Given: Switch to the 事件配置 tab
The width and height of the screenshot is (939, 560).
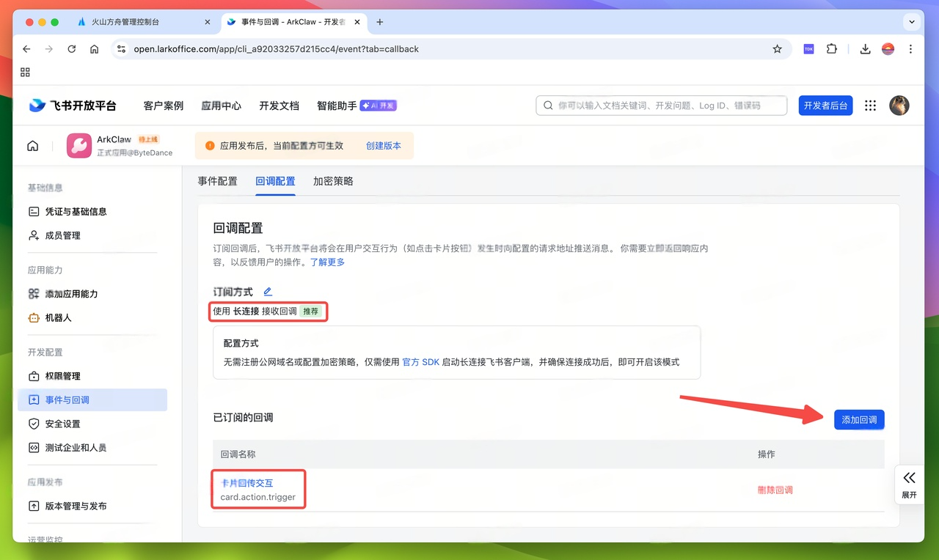Looking at the screenshot, I should [217, 181].
